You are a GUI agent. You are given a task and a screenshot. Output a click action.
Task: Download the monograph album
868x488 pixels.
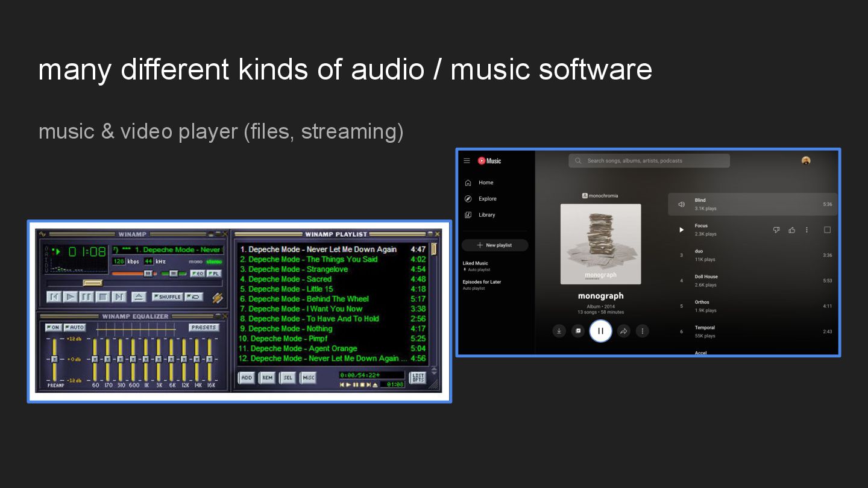click(559, 331)
